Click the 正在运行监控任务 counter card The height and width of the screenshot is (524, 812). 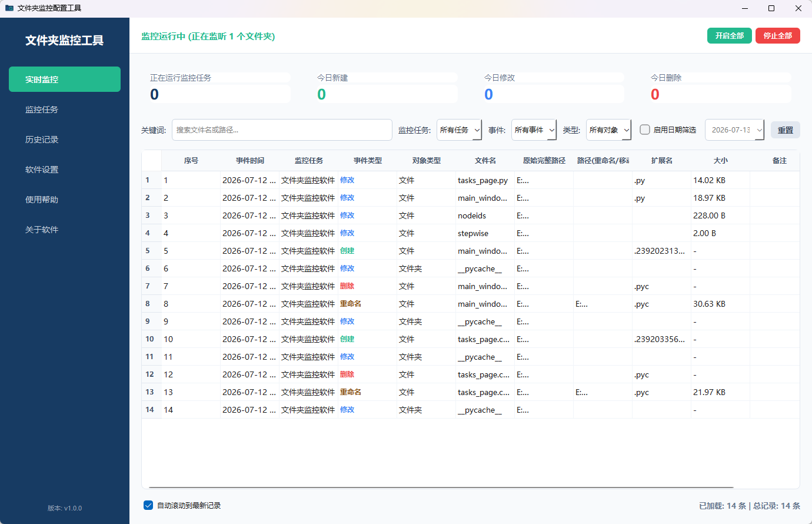point(220,88)
